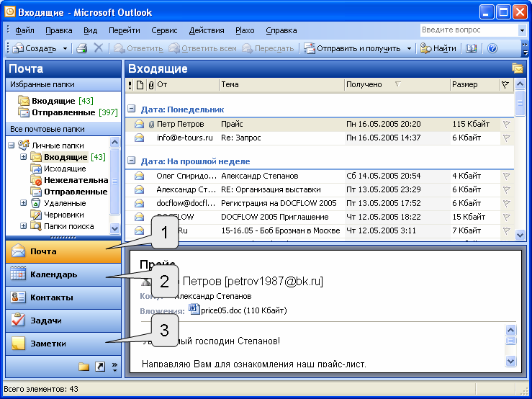532x399 pixels.
Task: Click folder tree scrollbar up arrow
Action: [115, 143]
